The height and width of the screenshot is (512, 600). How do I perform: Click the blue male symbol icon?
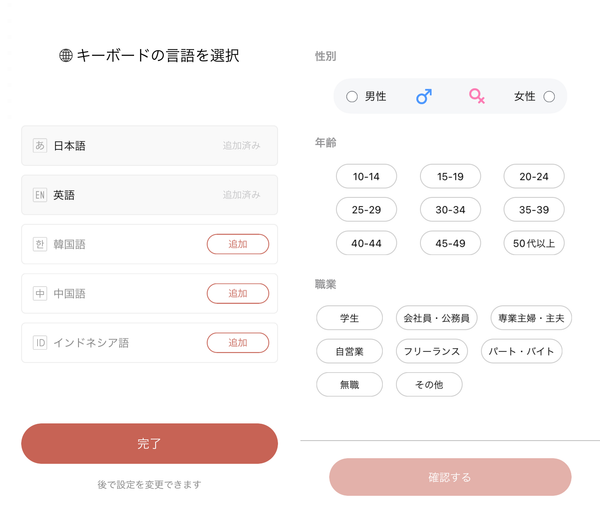[424, 96]
